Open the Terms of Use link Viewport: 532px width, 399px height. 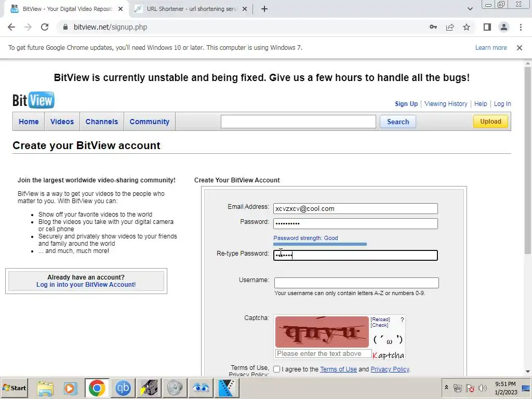tap(338, 369)
